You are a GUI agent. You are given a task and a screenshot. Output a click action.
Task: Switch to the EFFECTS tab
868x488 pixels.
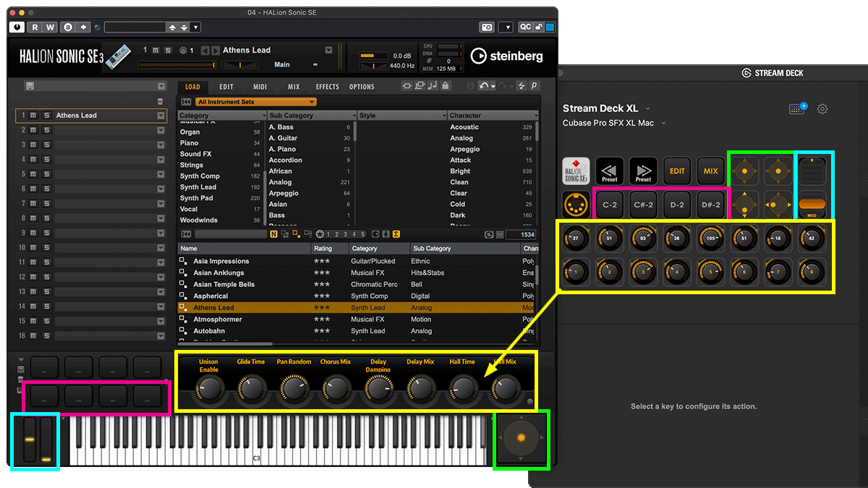pos(327,86)
